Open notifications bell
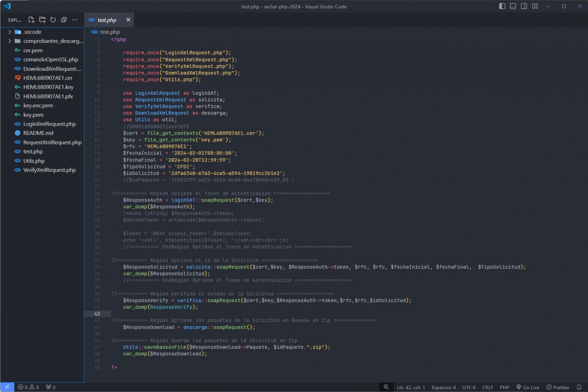 pos(579,387)
